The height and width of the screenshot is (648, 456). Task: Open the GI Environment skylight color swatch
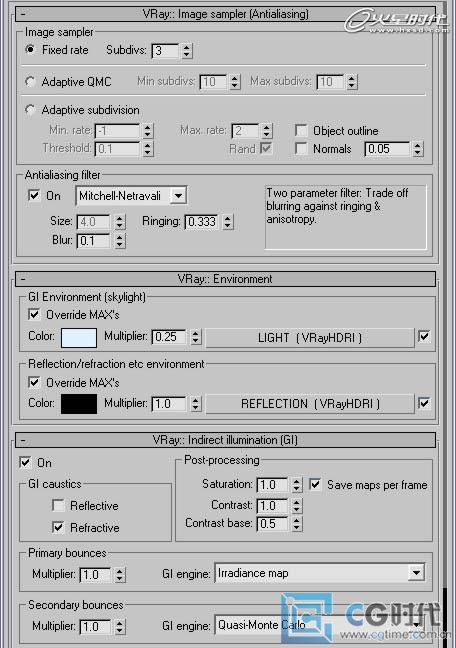tap(79, 338)
